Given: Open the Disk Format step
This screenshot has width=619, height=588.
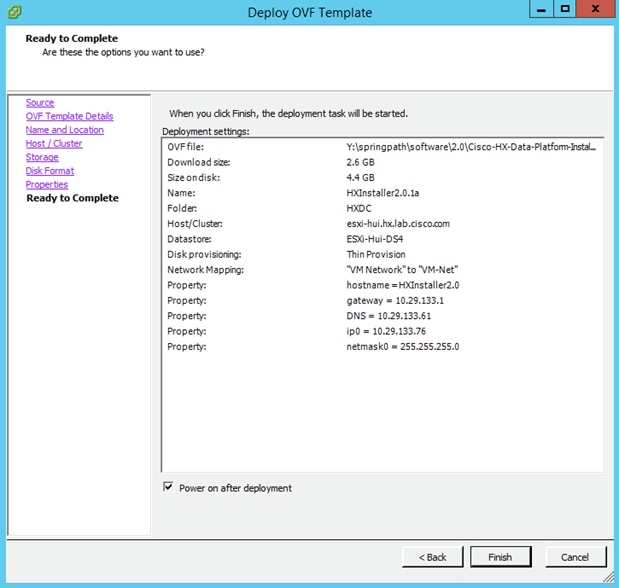Looking at the screenshot, I should click(x=50, y=171).
